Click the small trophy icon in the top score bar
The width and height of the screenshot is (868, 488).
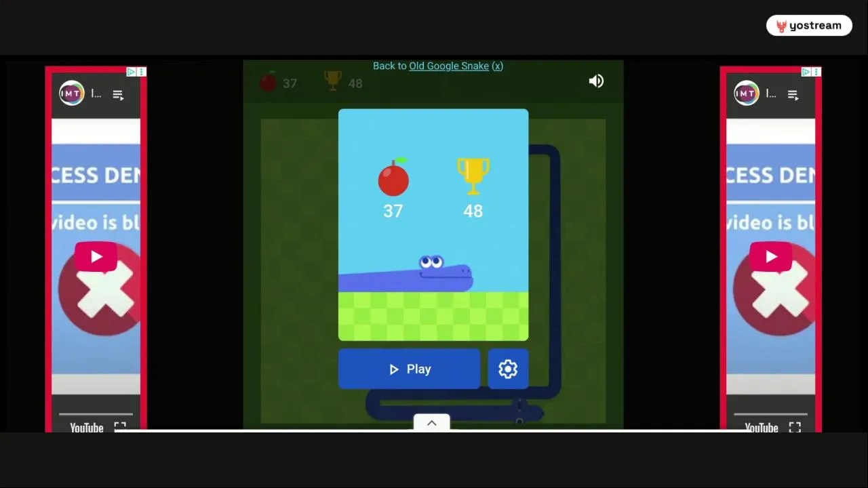[x=333, y=81]
